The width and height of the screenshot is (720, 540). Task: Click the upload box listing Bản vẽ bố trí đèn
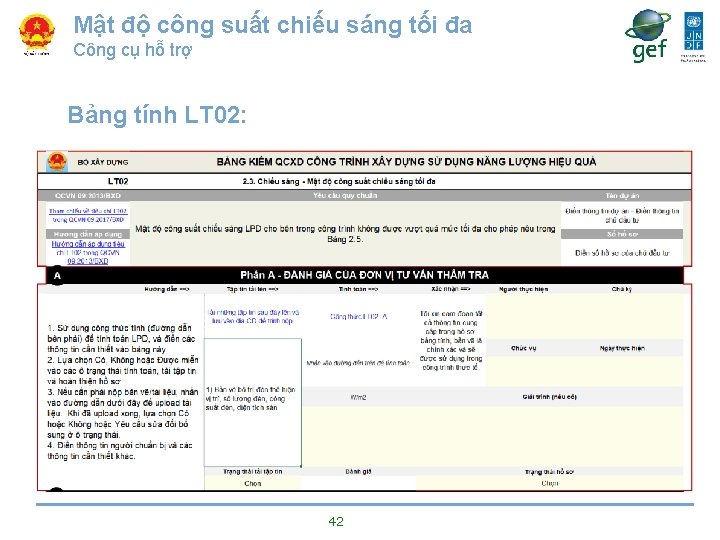coord(253,402)
